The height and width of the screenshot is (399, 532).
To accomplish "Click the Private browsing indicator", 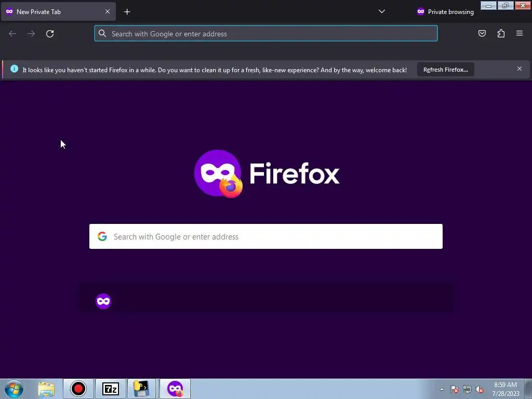I will 445,12.
